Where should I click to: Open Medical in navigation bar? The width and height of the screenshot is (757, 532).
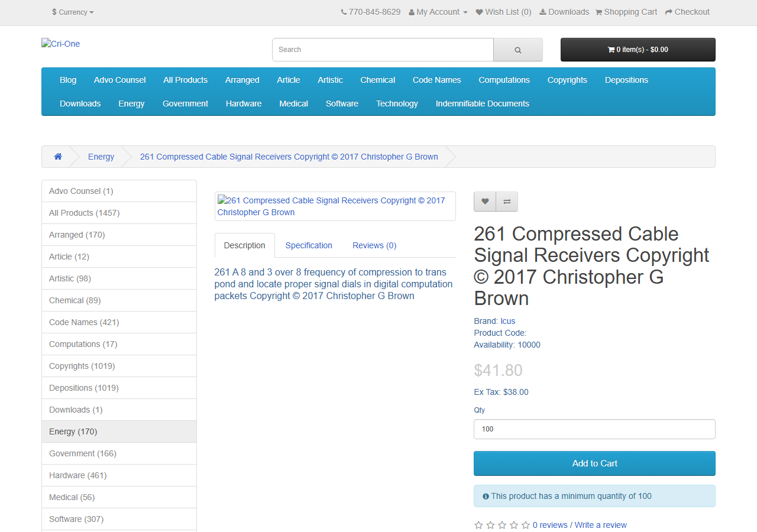293,103
